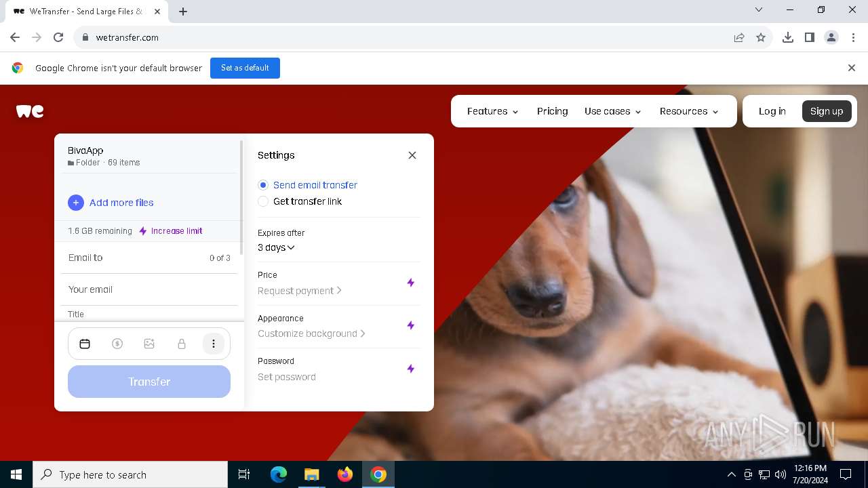
Task: Dismiss the default browser notification bar
Action: pyautogui.click(x=852, y=68)
